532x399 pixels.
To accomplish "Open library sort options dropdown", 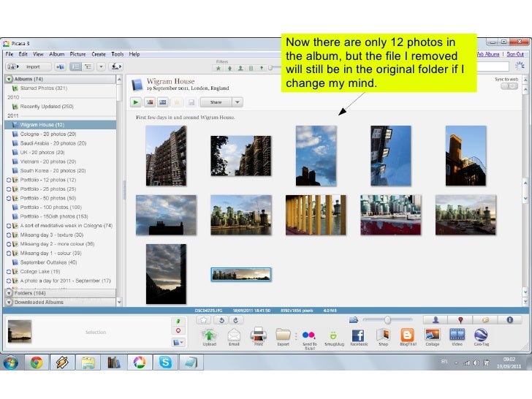I will 101,66.
